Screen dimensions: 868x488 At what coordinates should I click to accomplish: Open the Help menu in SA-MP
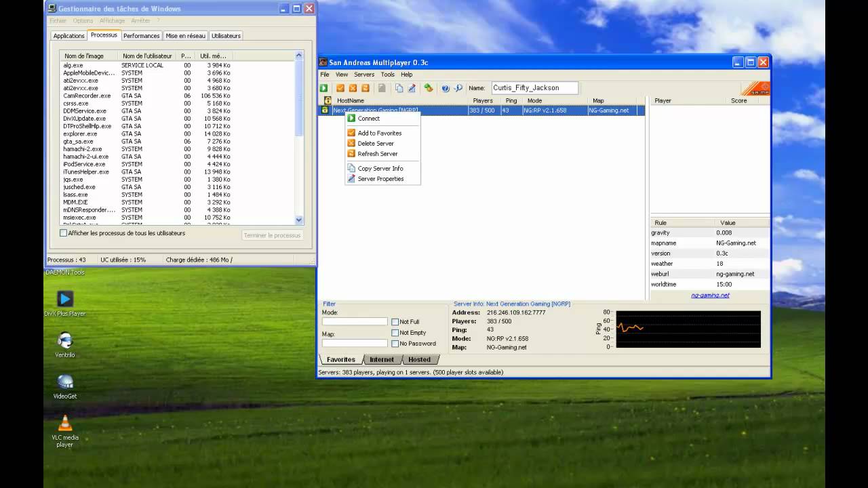click(x=406, y=75)
